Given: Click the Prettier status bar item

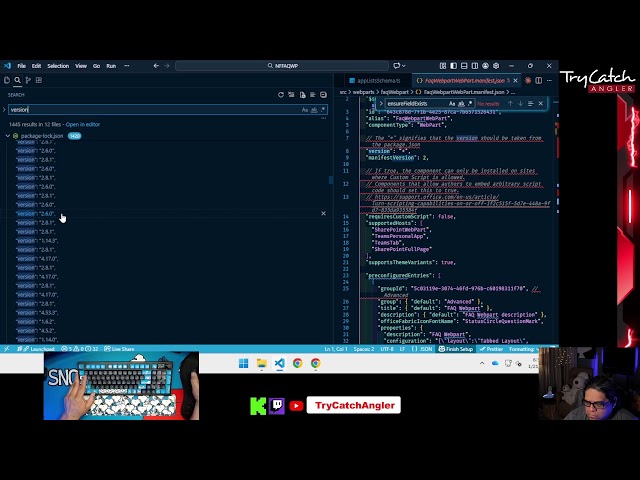Looking at the screenshot, I should click(x=491, y=349).
